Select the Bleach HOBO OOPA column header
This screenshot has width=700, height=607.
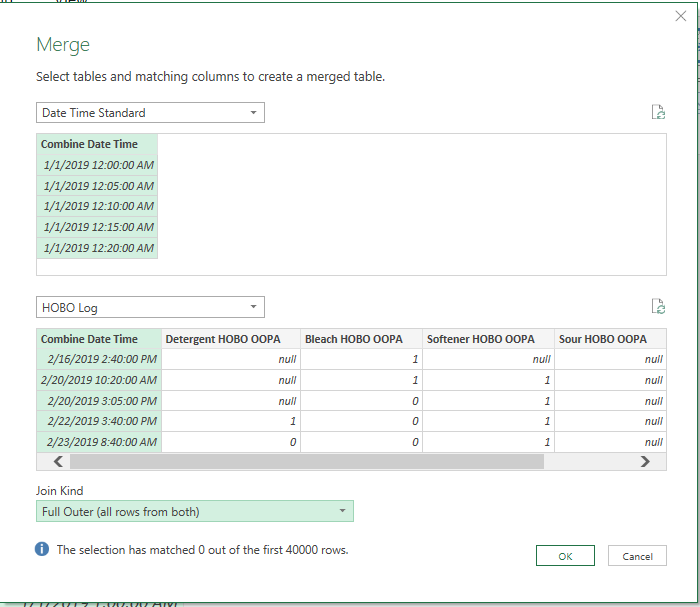point(354,339)
